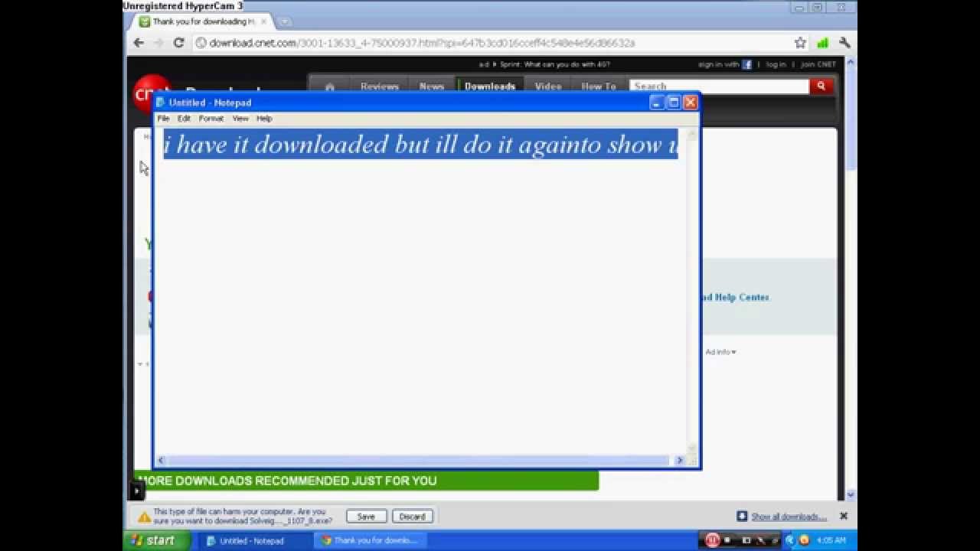Minimize the Notepad window
Viewport: 980px width, 551px height.
(657, 103)
